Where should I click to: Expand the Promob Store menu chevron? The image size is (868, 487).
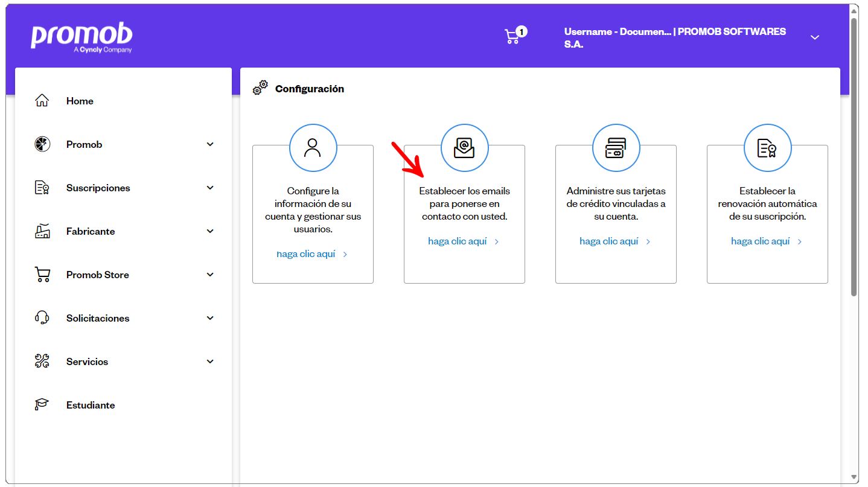coord(210,275)
